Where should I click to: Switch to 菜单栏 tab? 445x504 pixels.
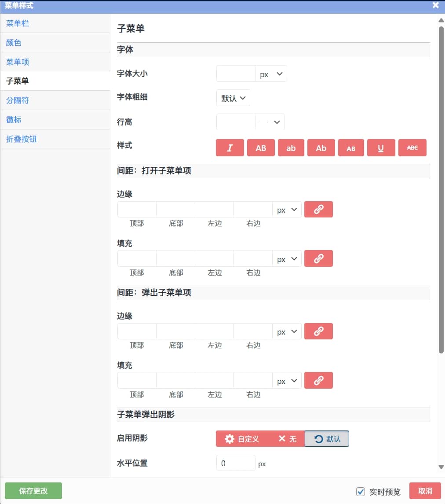pyautogui.click(x=18, y=23)
